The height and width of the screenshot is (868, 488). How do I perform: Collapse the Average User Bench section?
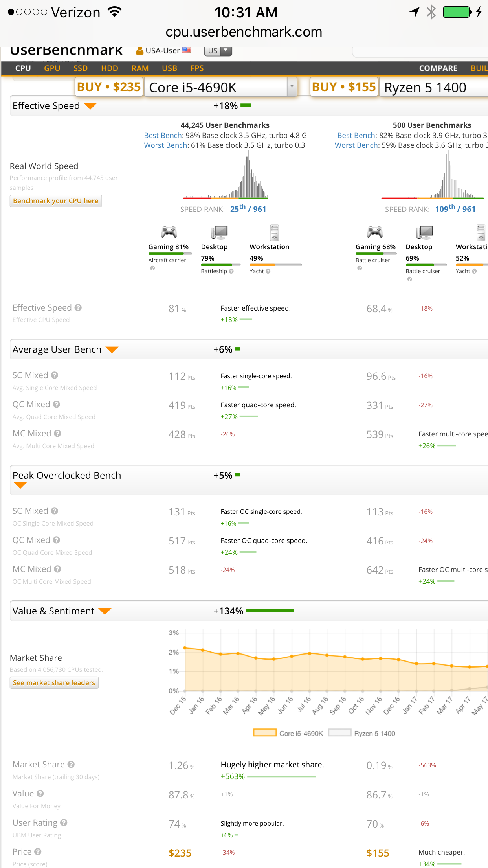[112, 349]
